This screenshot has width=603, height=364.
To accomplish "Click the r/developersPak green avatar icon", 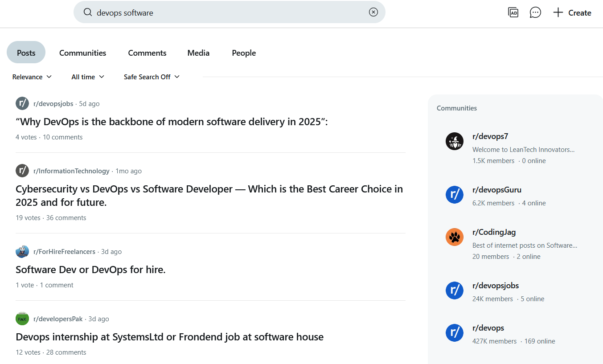I will pos(22,319).
